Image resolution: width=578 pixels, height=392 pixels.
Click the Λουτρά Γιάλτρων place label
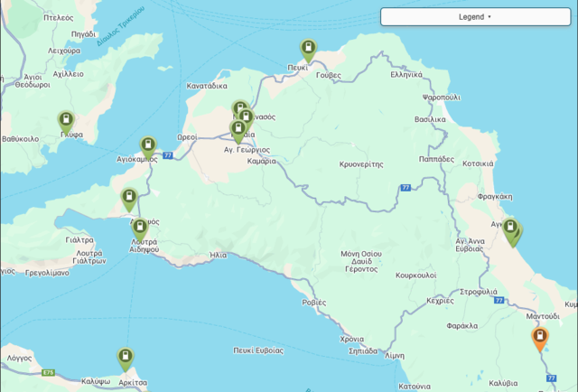pyautogui.click(x=89, y=257)
